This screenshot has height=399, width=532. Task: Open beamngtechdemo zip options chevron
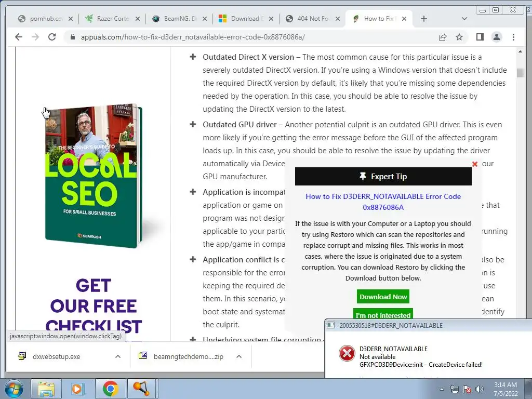239,356
